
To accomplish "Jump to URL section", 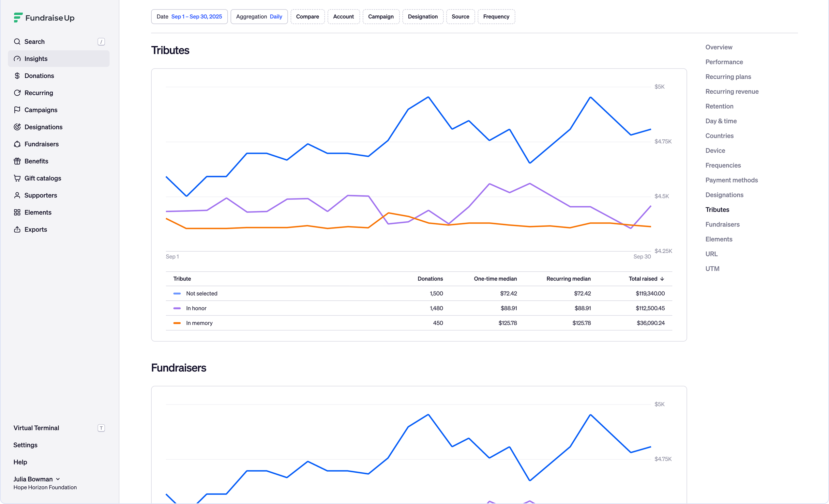I will pyautogui.click(x=712, y=254).
